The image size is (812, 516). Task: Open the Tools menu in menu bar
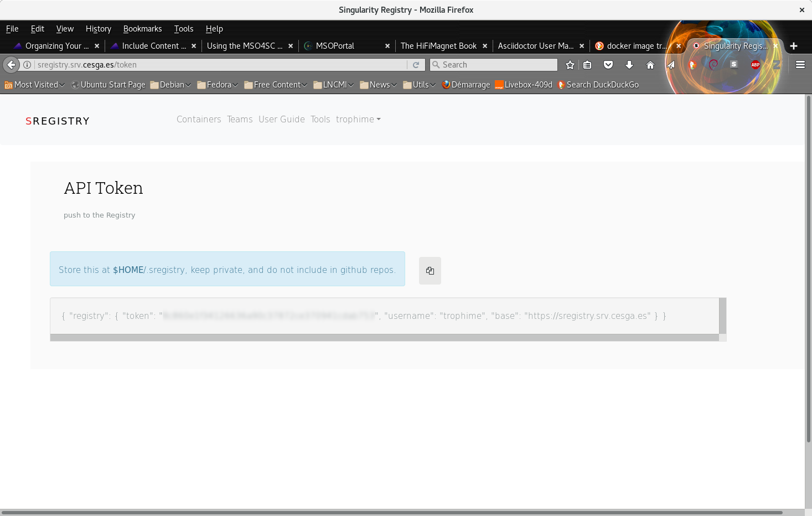pos(184,29)
